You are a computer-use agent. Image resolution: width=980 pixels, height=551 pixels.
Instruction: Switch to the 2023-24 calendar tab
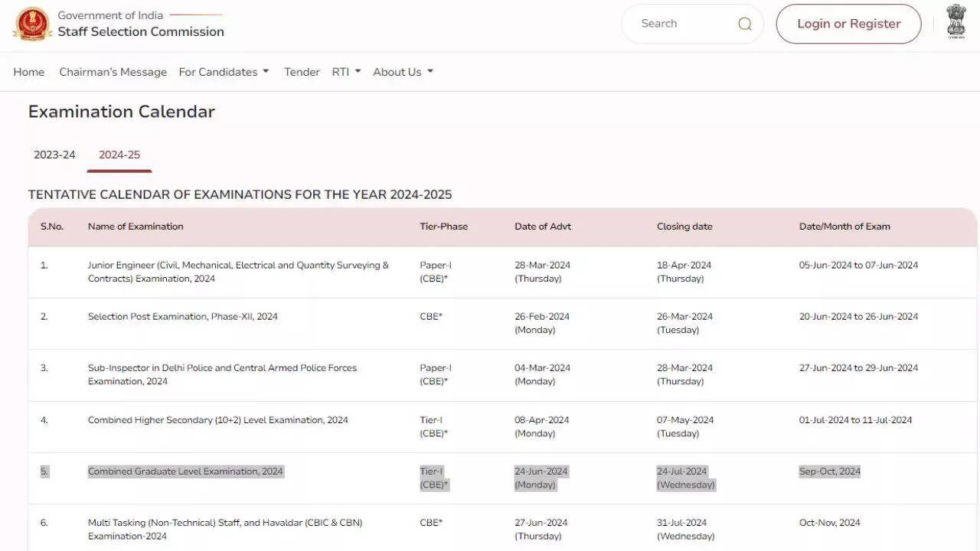click(x=54, y=155)
